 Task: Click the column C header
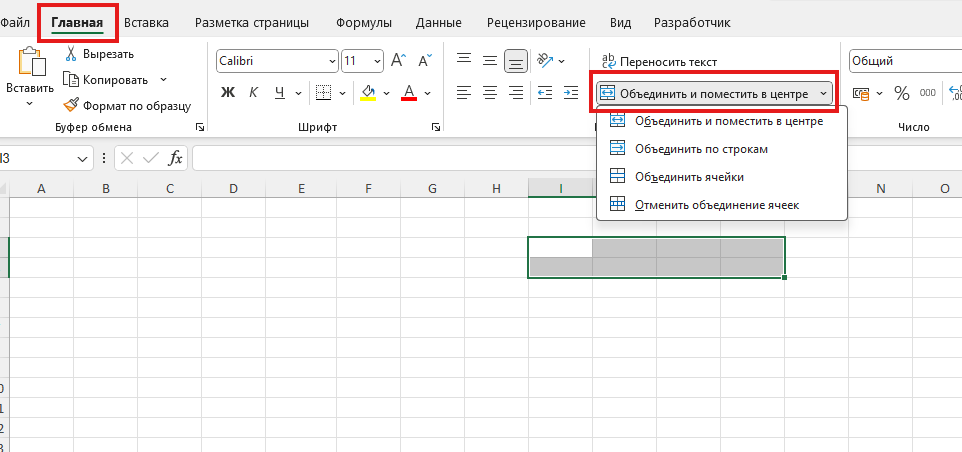pyautogui.click(x=169, y=188)
